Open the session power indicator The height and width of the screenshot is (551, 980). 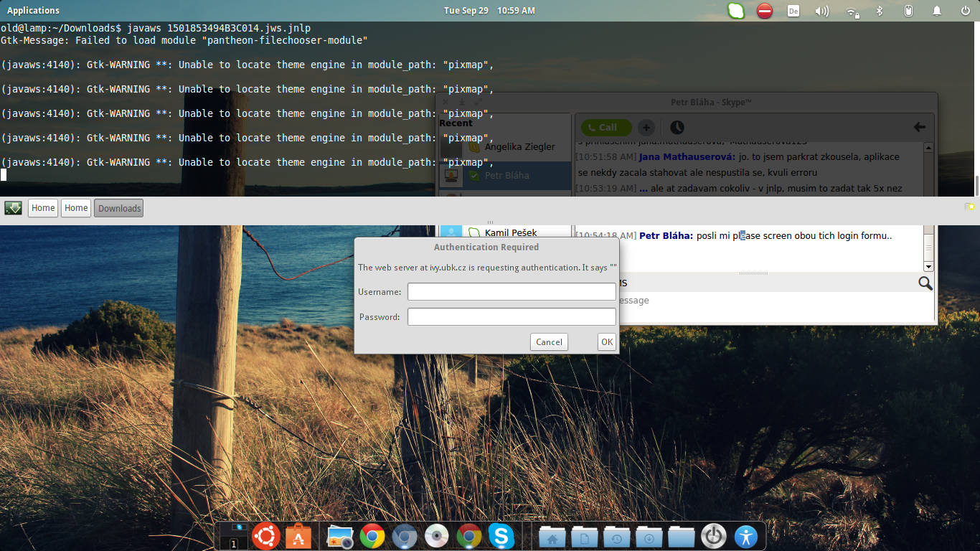(x=966, y=11)
